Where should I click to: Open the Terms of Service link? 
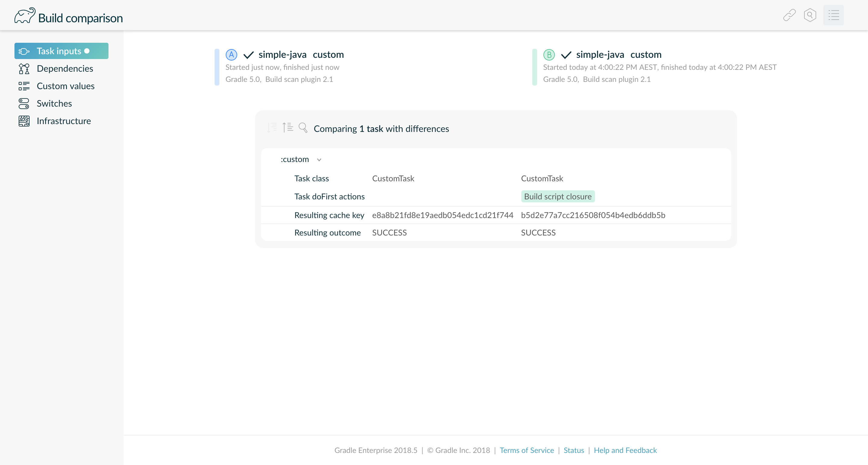[527, 450]
